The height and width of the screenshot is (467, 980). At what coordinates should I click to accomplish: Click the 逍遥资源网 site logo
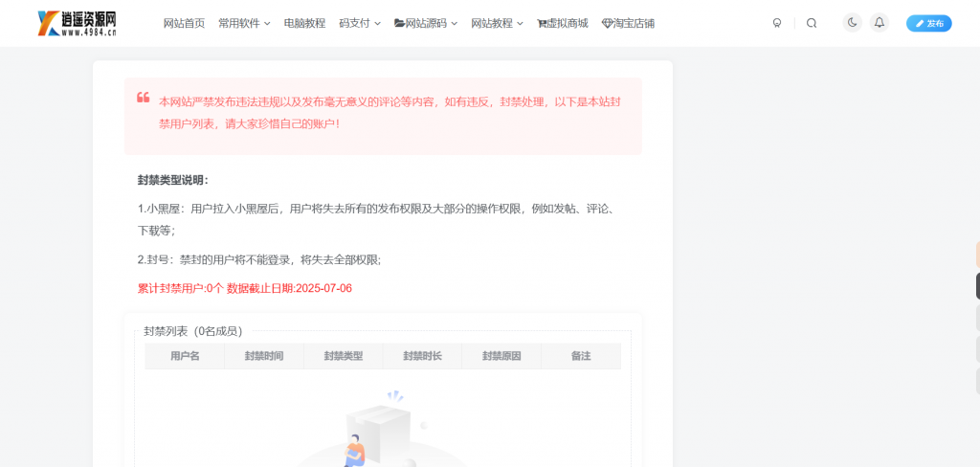(x=77, y=23)
